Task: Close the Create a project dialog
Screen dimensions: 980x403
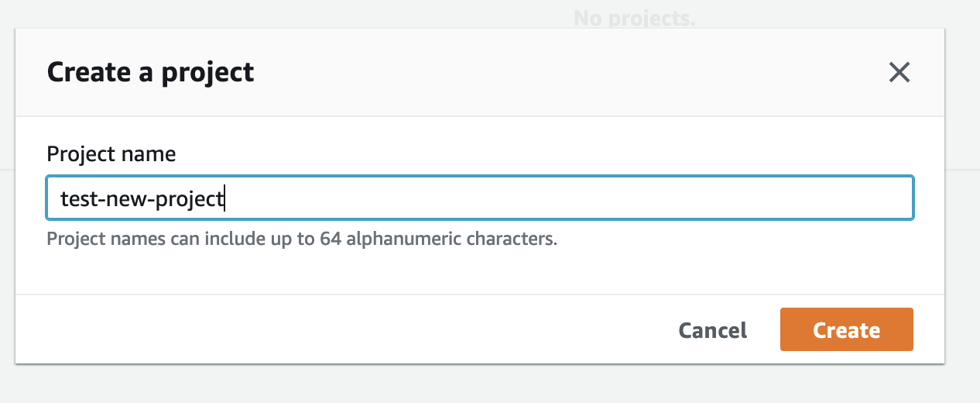Action: click(x=899, y=73)
